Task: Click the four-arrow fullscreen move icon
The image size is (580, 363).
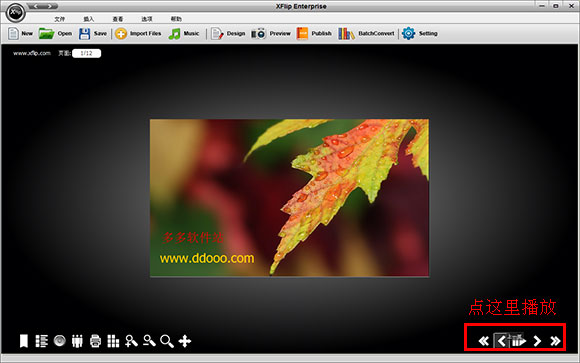Action: click(185, 341)
